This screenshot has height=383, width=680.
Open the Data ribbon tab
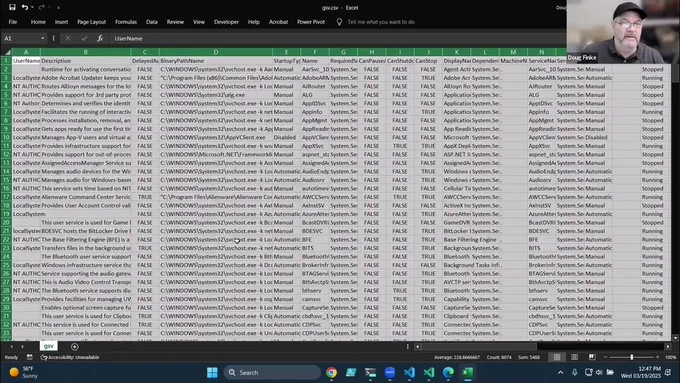(x=152, y=22)
